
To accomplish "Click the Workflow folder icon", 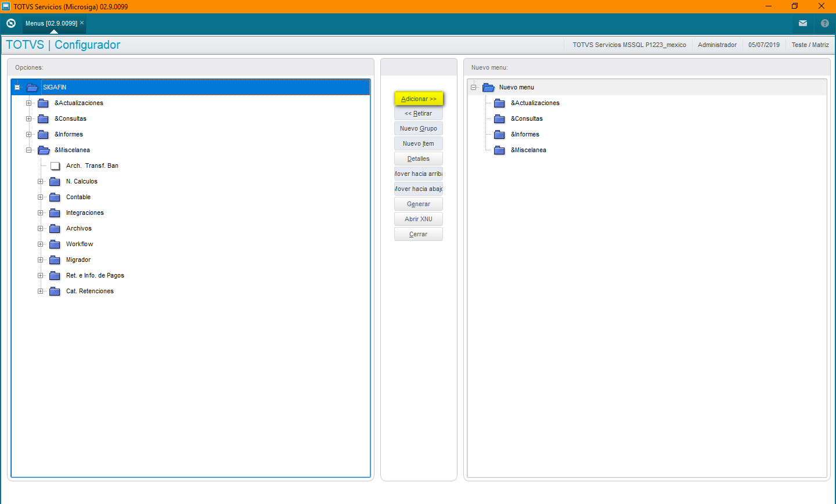I will pyautogui.click(x=55, y=244).
